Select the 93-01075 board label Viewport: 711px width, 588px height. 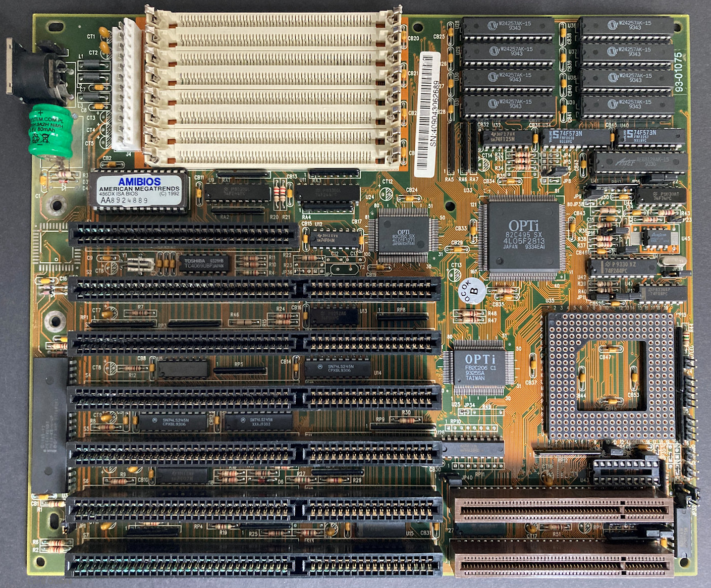coord(679,72)
